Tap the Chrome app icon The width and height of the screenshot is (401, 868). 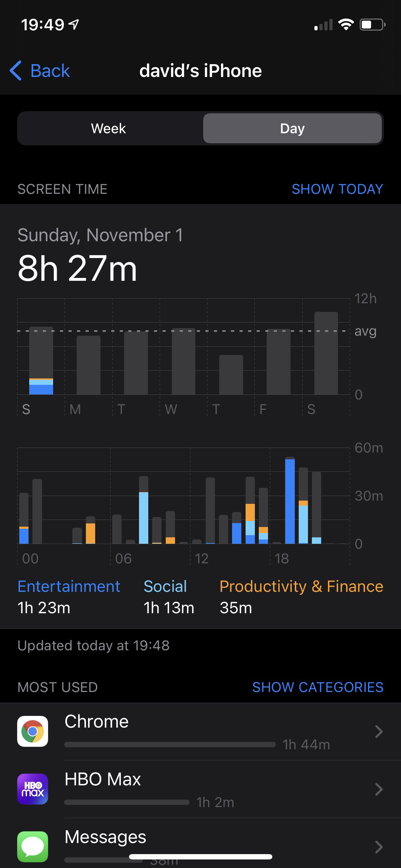(x=32, y=731)
